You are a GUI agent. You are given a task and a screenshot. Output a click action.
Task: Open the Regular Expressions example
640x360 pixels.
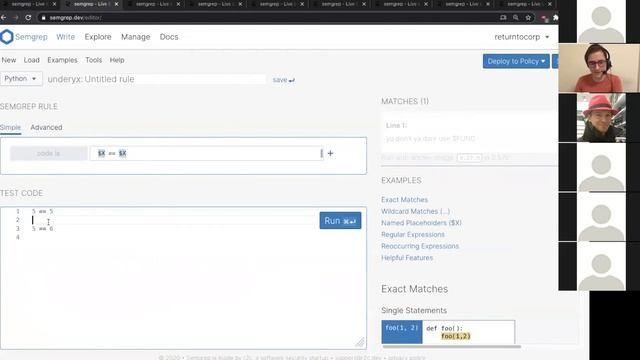[413, 235]
